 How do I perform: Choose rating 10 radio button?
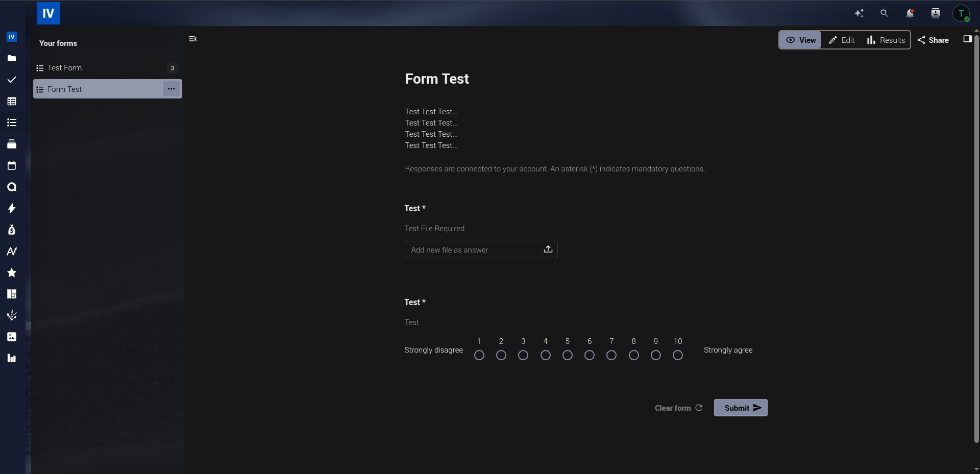click(677, 355)
